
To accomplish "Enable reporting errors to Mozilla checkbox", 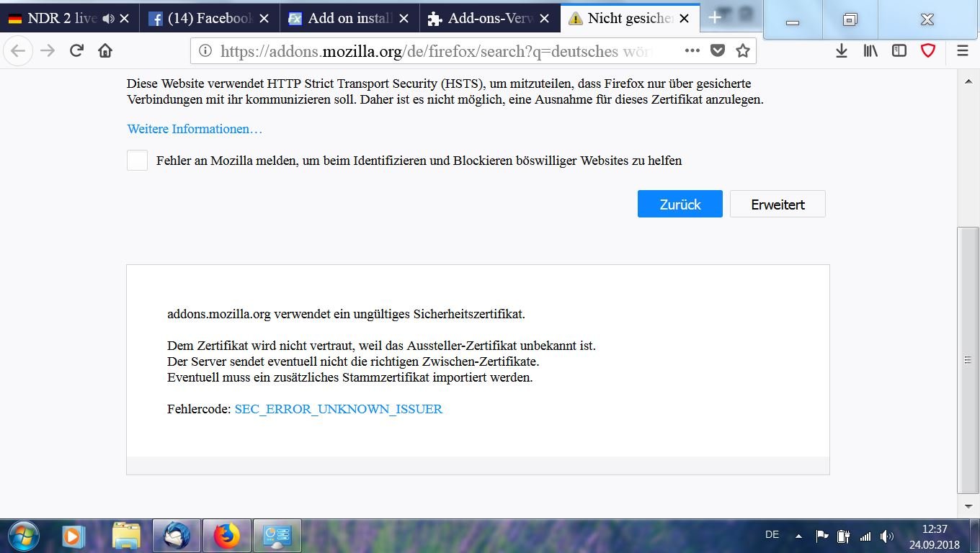I will [x=137, y=161].
